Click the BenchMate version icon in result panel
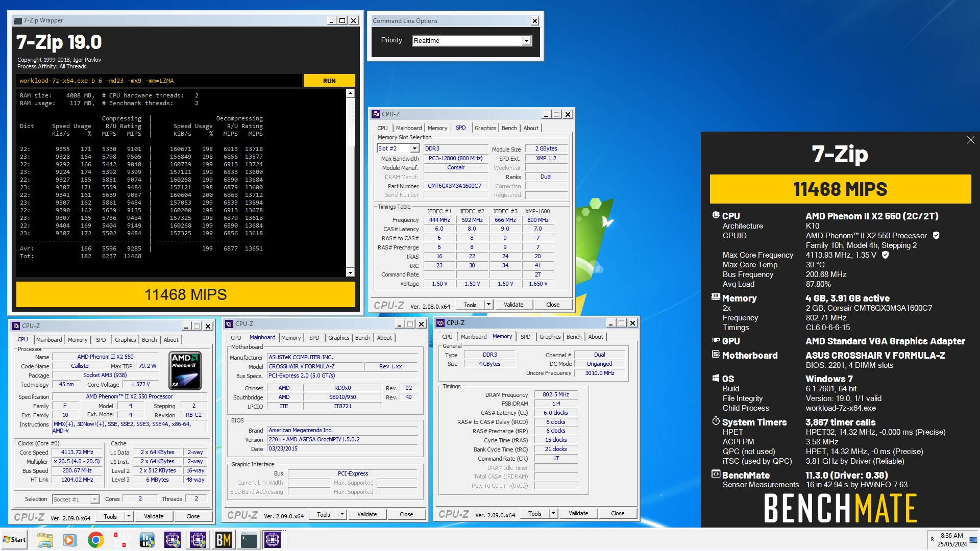The height and width of the screenshot is (551, 980). point(716,474)
